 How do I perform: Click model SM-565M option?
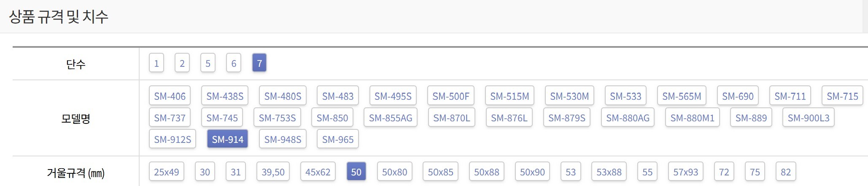[x=682, y=96]
